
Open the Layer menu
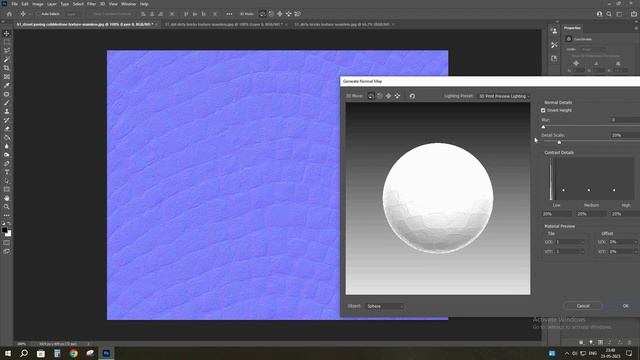click(x=52, y=4)
